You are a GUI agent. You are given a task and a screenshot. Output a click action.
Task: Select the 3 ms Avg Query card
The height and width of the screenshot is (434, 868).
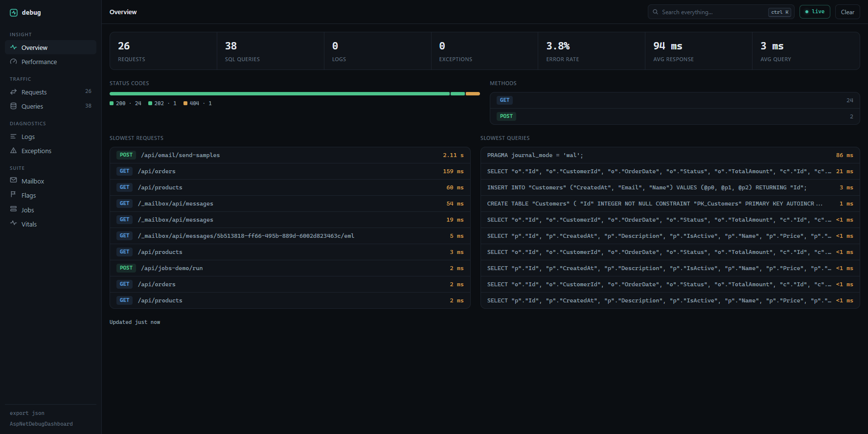[x=806, y=51]
